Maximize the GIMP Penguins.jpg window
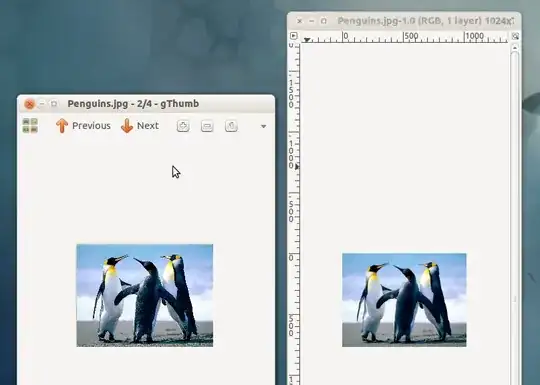 (x=323, y=21)
